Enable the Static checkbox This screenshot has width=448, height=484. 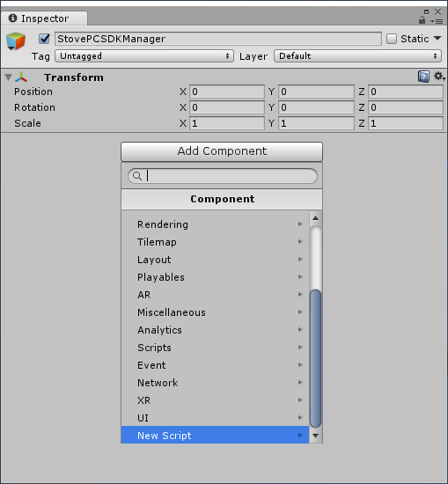pos(392,39)
